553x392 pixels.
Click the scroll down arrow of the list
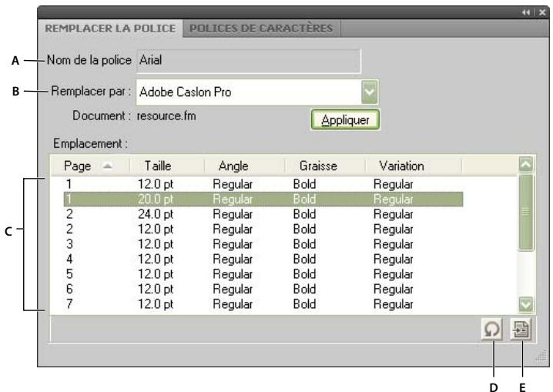(x=526, y=304)
